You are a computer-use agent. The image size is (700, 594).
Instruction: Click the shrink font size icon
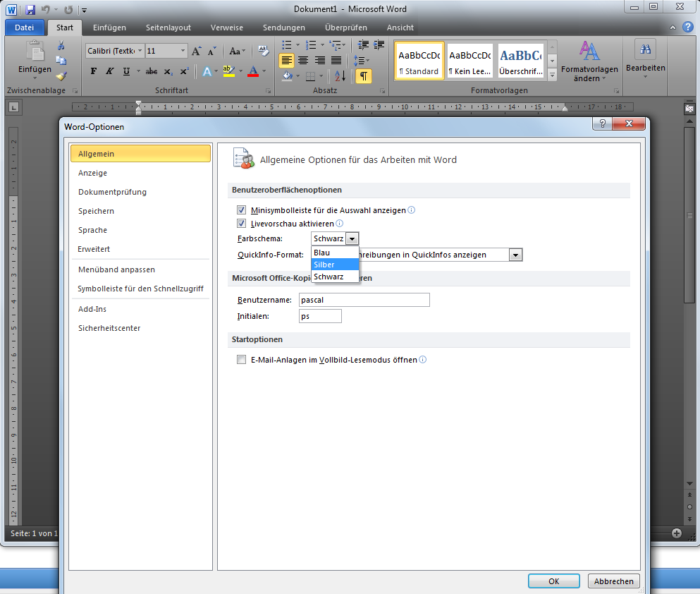pos(212,51)
